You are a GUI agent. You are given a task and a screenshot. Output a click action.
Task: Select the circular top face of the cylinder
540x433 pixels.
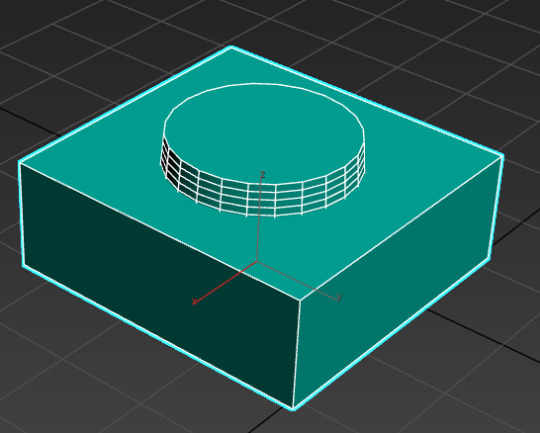264,134
